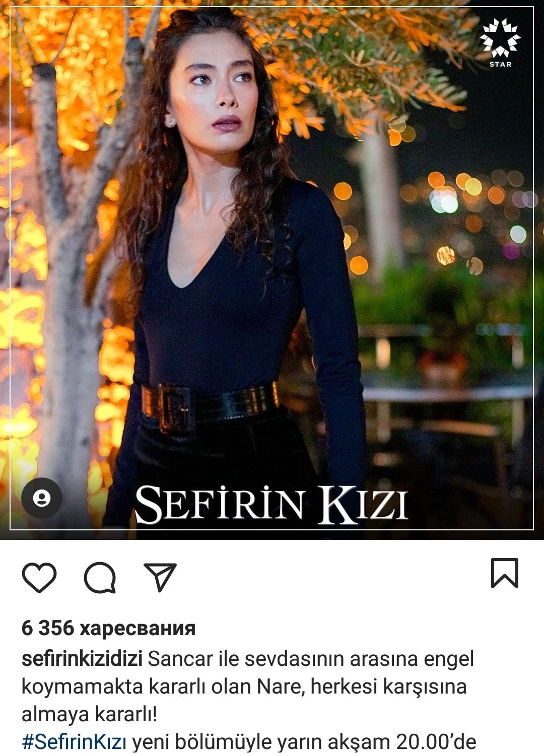
Task: View the 6 356 харесвания likes list
Action: (x=108, y=628)
